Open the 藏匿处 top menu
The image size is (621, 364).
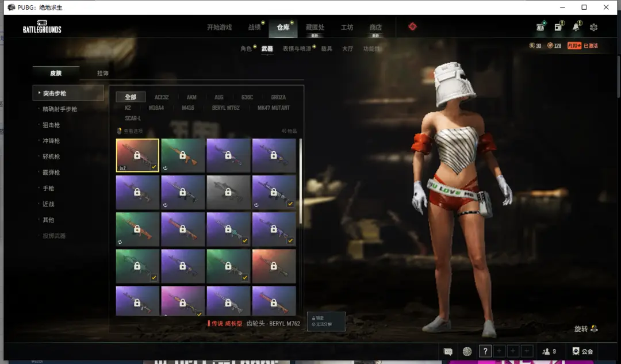click(315, 27)
